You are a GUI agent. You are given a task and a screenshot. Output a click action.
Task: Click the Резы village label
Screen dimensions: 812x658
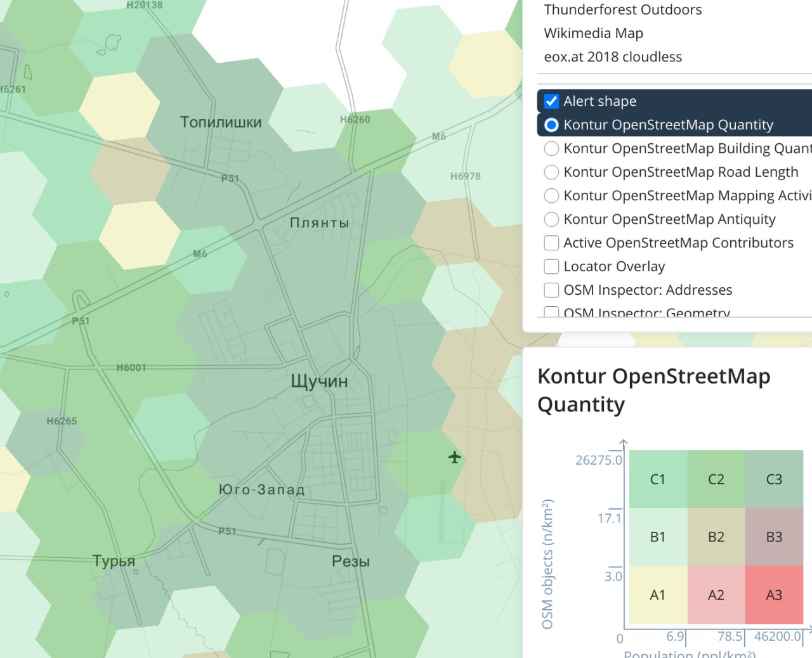point(351,561)
